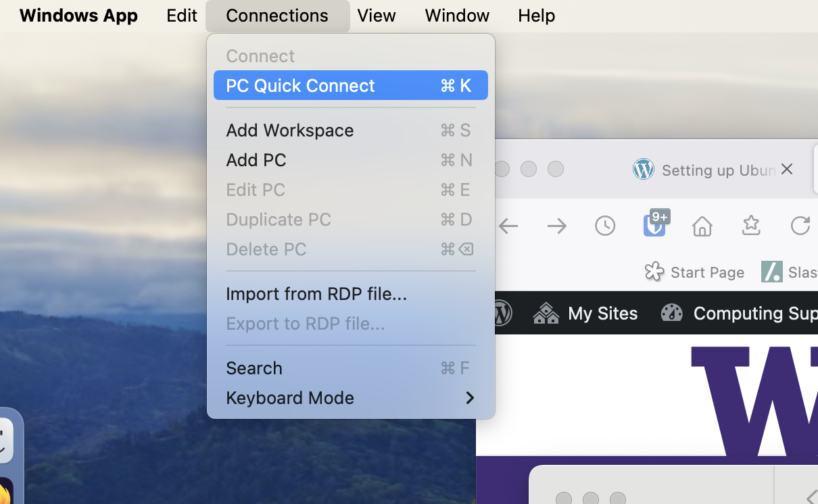Screen dimensions: 818x504
Task: Click the Start Page bookmark
Action: (x=694, y=272)
